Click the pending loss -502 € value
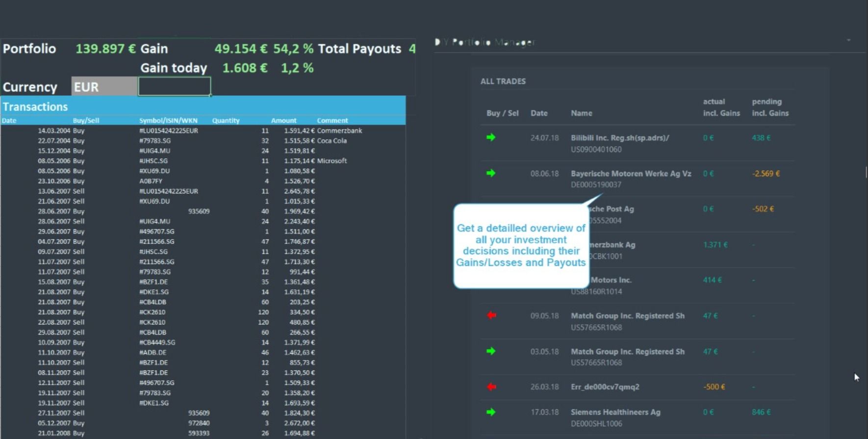The width and height of the screenshot is (868, 439). coord(763,209)
